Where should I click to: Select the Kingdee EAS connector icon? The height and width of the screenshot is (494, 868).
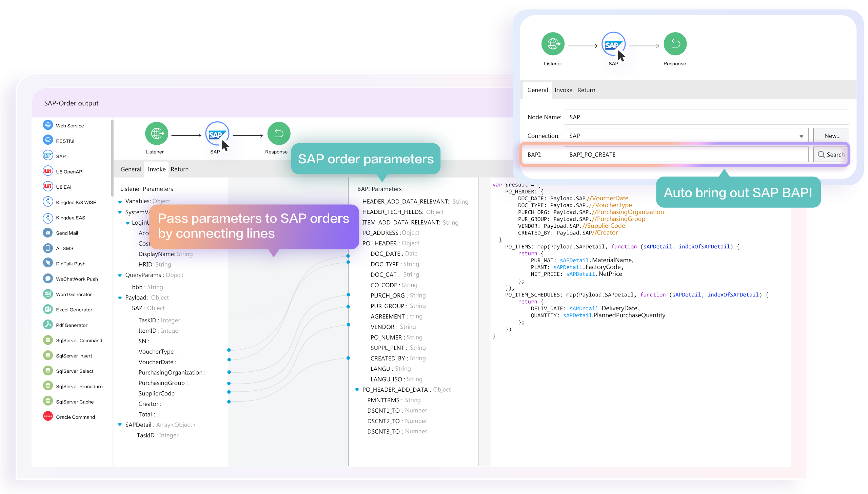pyautogui.click(x=48, y=218)
